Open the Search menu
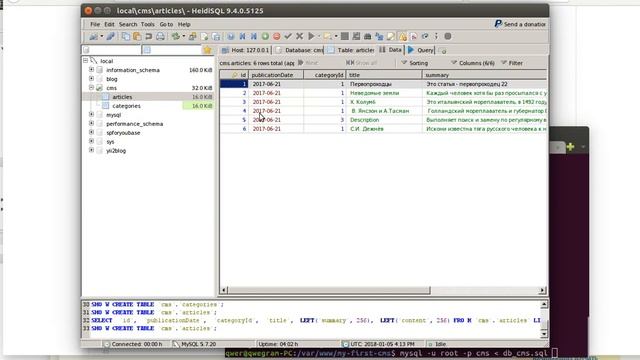Viewport: 640px width, 360px height. tap(128, 24)
